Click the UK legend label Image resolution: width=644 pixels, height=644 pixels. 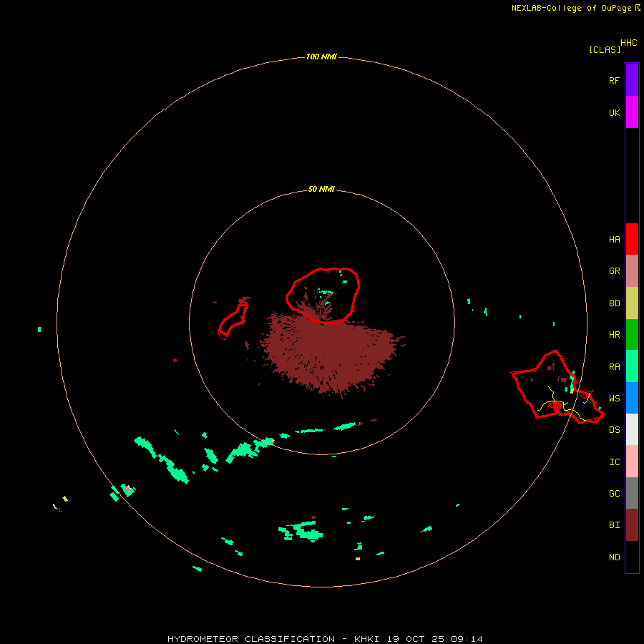(614, 112)
